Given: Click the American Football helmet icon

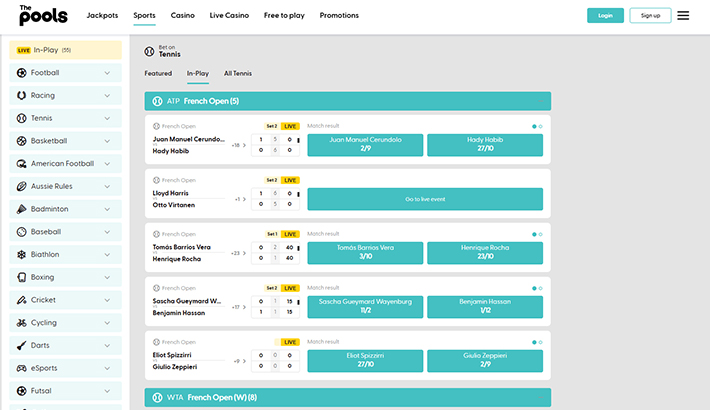Looking at the screenshot, I should pyautogui.click(x=21, y=164).
